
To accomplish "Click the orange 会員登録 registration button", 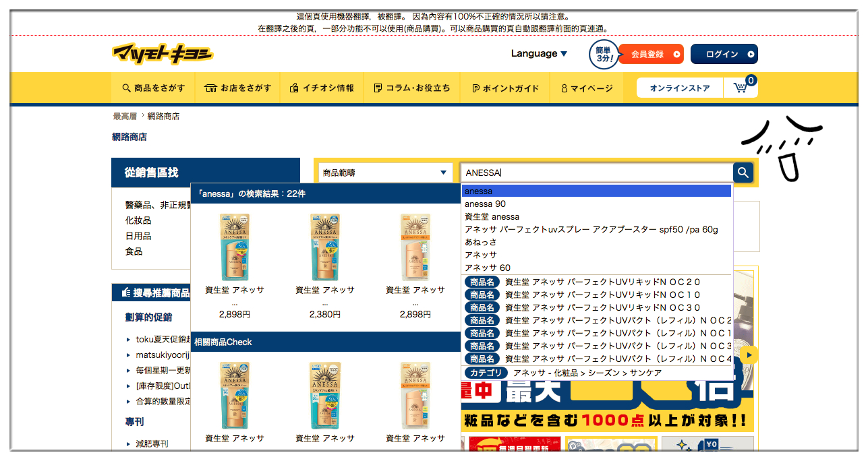I will 650,55.
